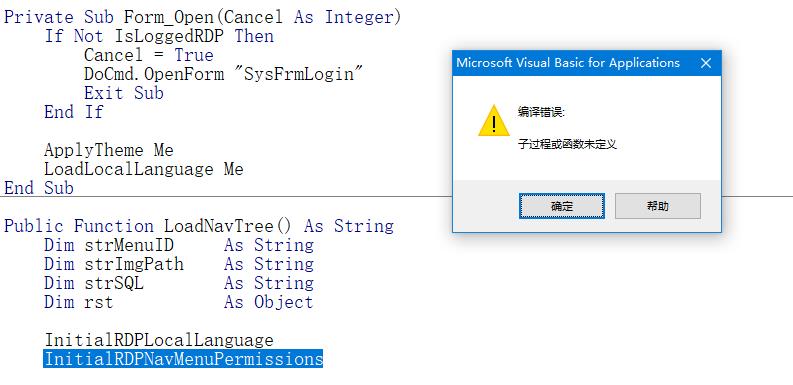Click the Dim strMenuID declaration
793x385 pixels.
(179, 245)
